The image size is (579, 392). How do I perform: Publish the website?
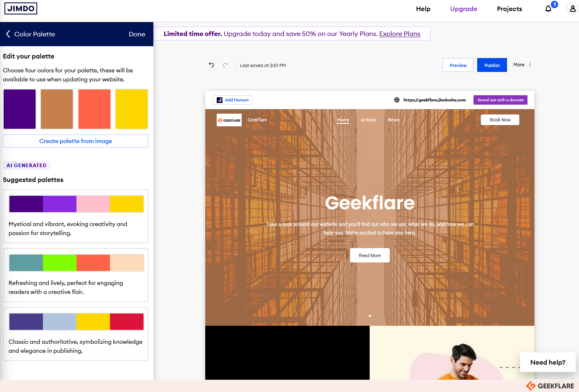(x=492, y=65)
